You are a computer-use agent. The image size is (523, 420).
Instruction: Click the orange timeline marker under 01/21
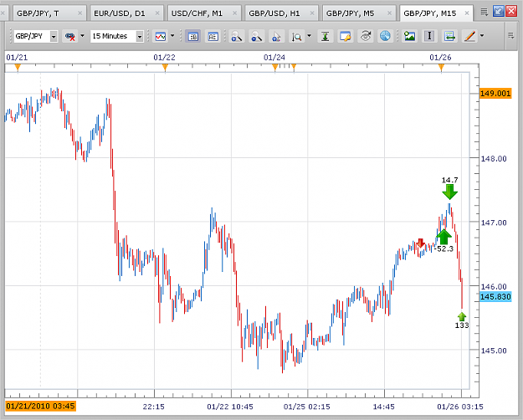tap(18, 68)
